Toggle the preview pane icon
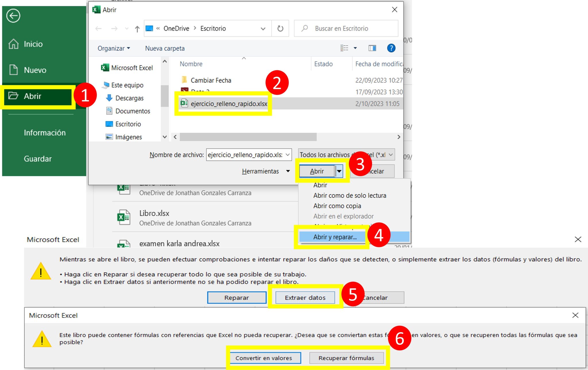 pos(372,48)
